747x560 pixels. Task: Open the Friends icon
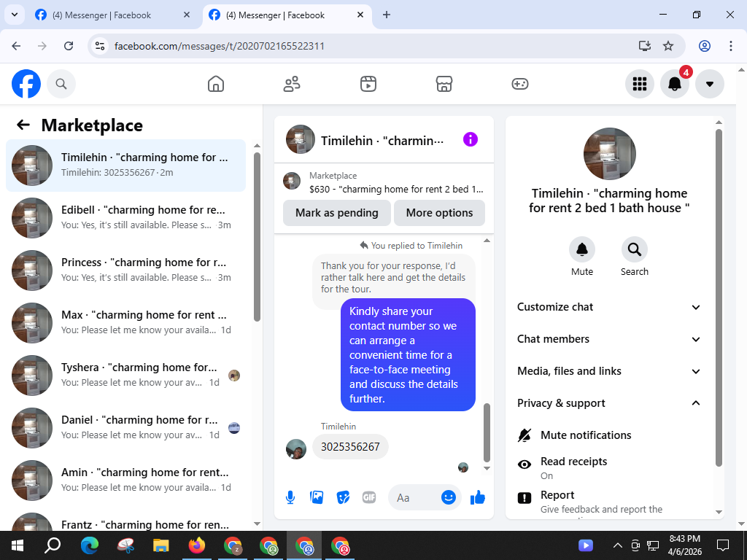click(292, 84)
